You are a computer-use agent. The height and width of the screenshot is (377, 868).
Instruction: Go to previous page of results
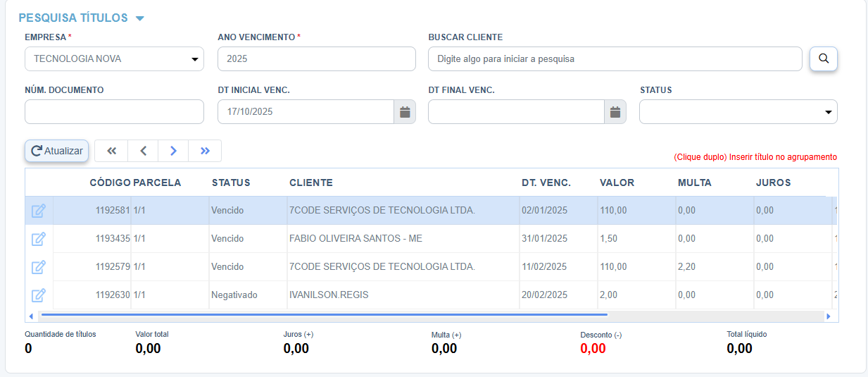143,151
